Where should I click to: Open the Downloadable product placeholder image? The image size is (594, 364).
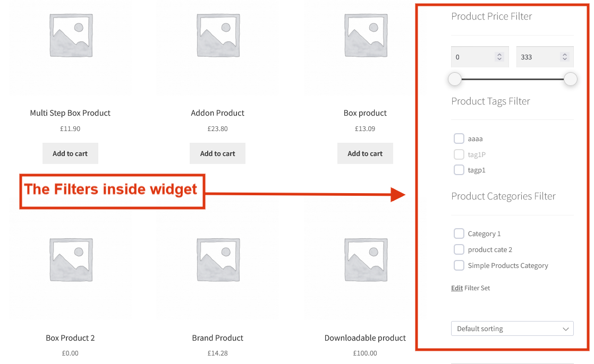(365, 259)
